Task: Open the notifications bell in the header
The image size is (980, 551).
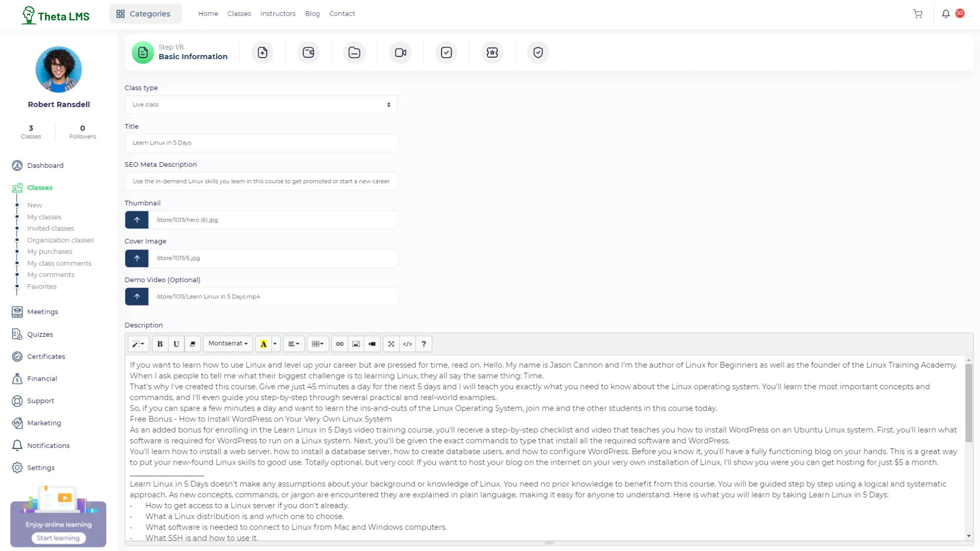Action: (945, 14)
